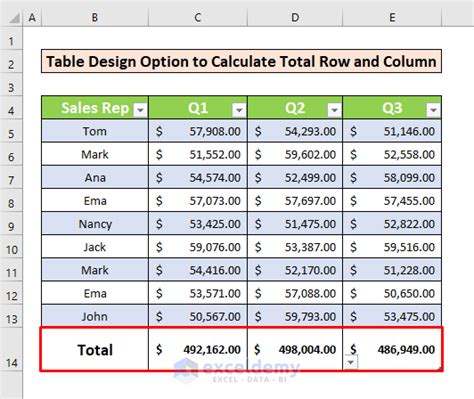Click the 'Jack' cell
474x399 pixels.
95,247
